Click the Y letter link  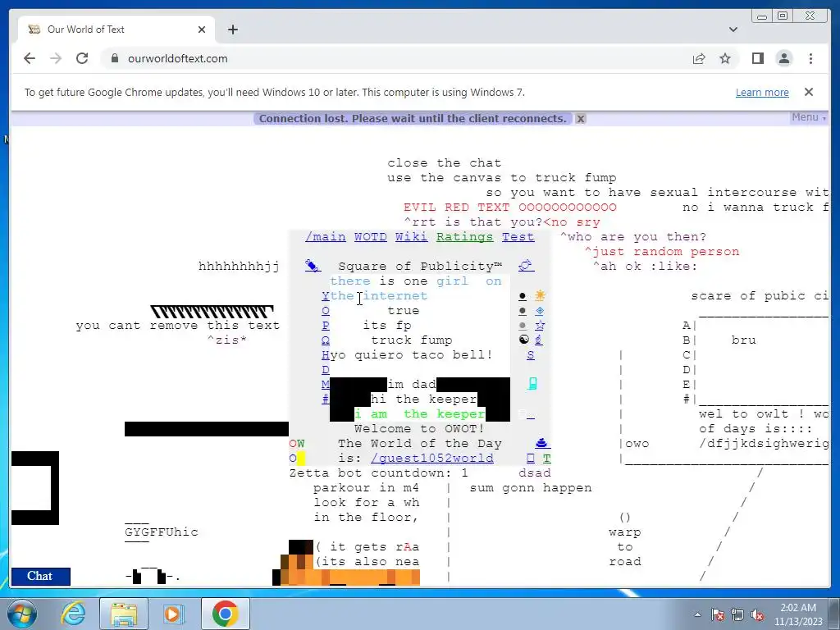coord(325,295)
